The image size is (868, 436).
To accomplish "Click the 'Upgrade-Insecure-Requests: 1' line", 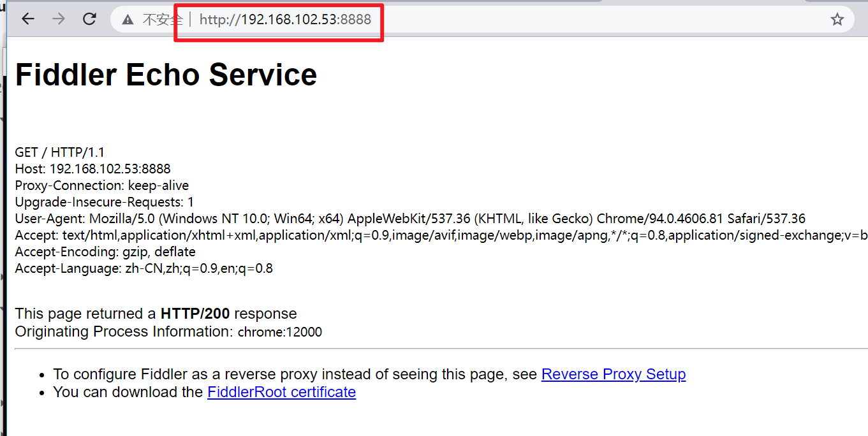I will click(105, 202).
